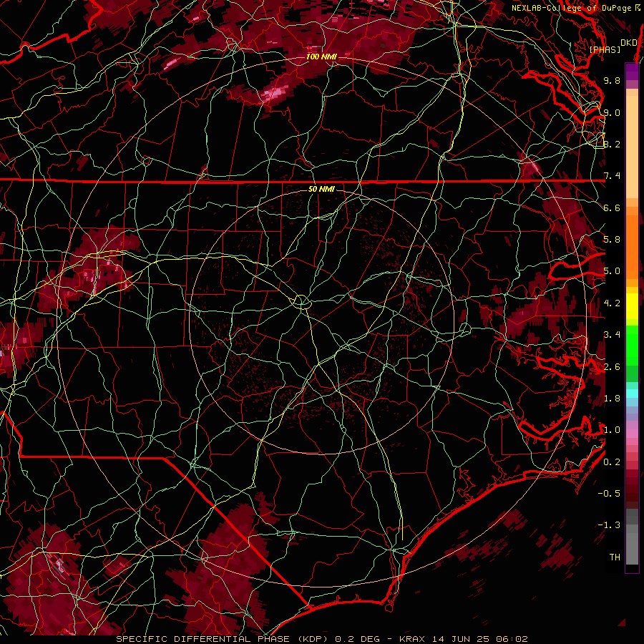The height and width of the screenshot is (644, 644).
Task: Click the 2.6 value on the color scale
Action: (612, 367)
